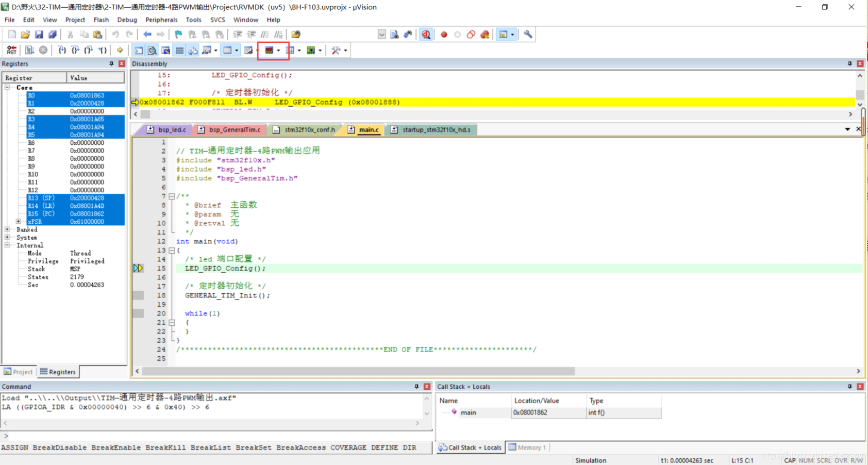Create a new file from toolbar
Screen dimensions: 868x465
click(12, 35)
